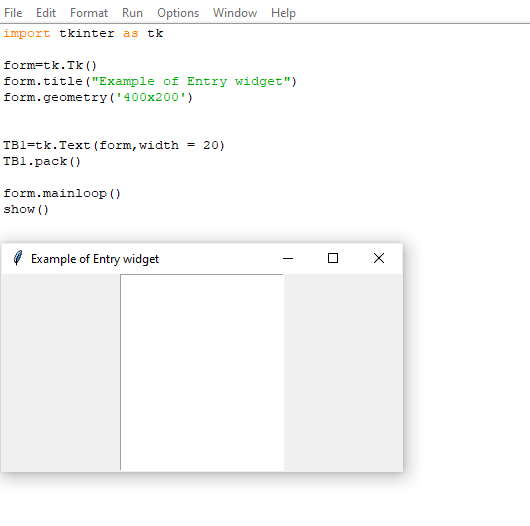Click the line 'import tkinter as tk'

[x=83, y=33]
